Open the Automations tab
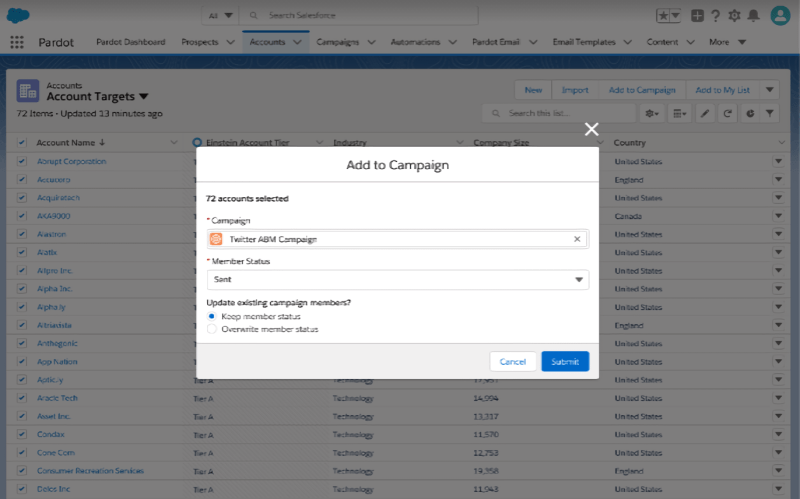This screenshot has width=800, height=499. [x=415, y=42]
